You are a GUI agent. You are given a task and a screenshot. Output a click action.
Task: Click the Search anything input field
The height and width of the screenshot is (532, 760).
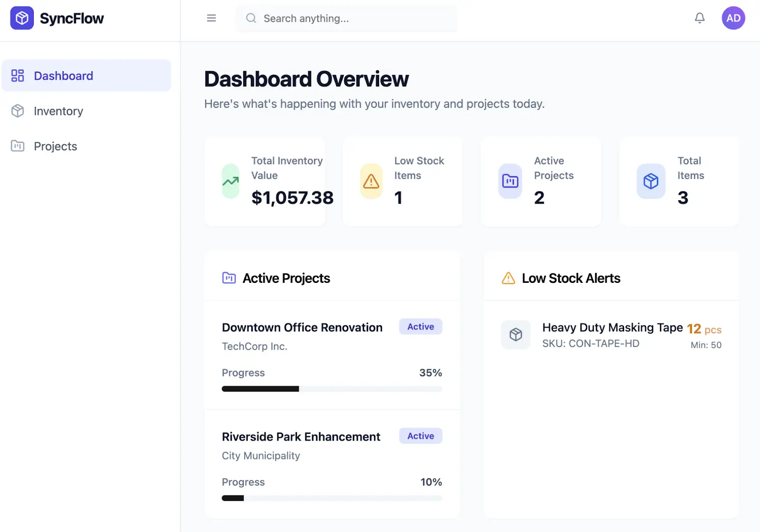347,19
